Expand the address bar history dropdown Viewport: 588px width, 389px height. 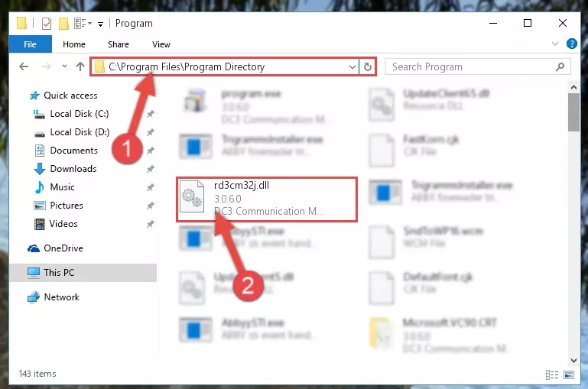coord(352,67)
